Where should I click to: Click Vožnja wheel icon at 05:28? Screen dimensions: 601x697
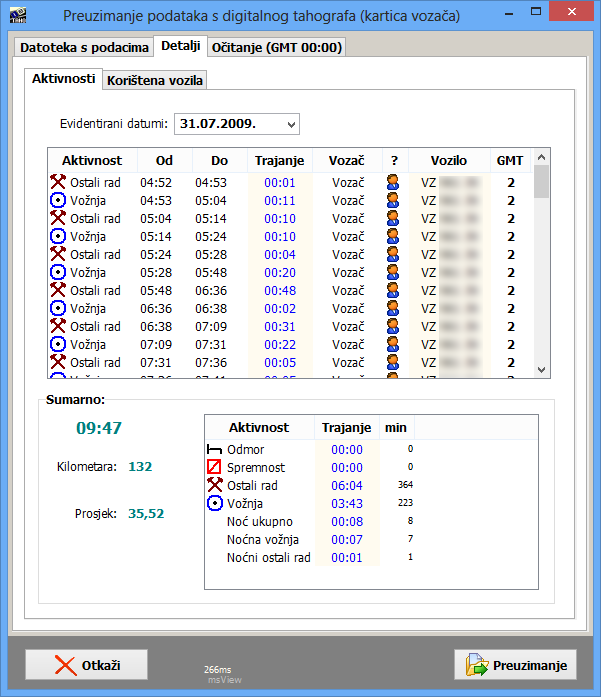click(58, 272)
